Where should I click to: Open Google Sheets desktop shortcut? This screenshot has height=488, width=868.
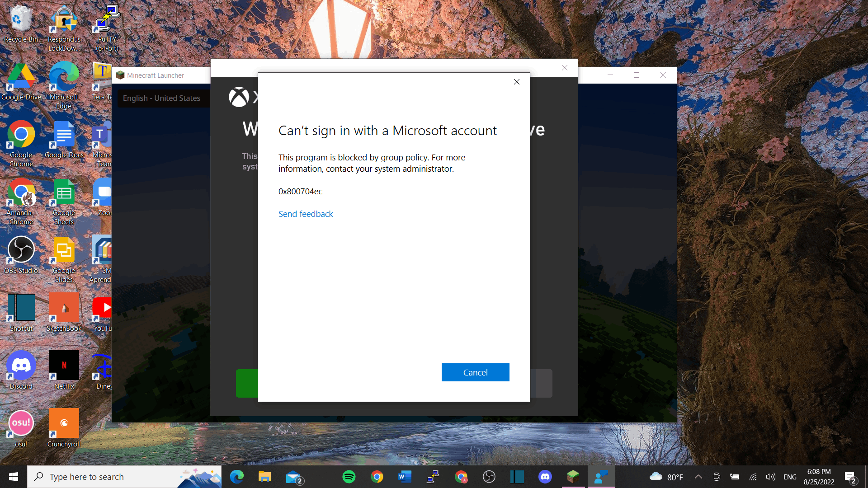tap(64, 202)
